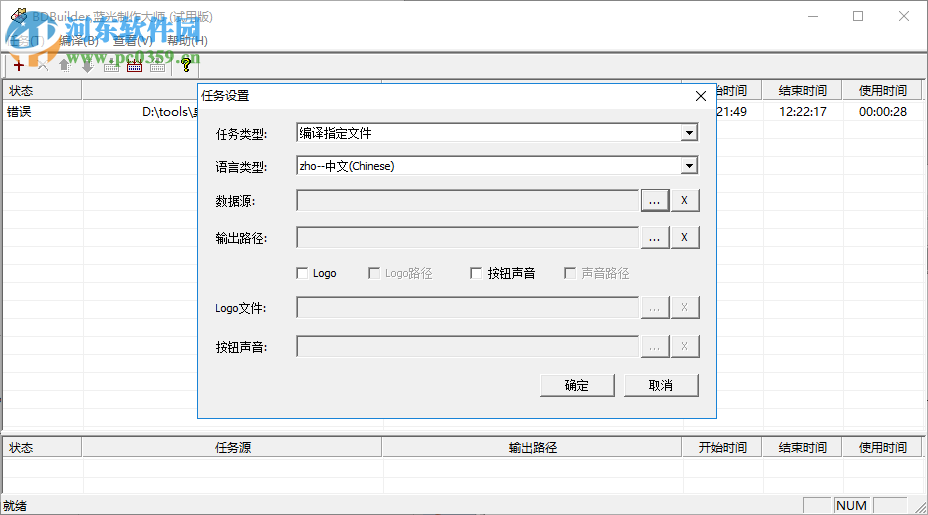Click the 按钮声音 path input field

click(x=468, y=346)
